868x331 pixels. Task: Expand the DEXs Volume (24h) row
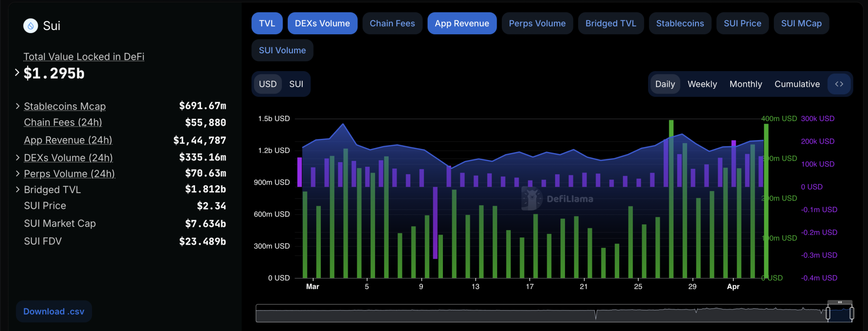point(17,158)
